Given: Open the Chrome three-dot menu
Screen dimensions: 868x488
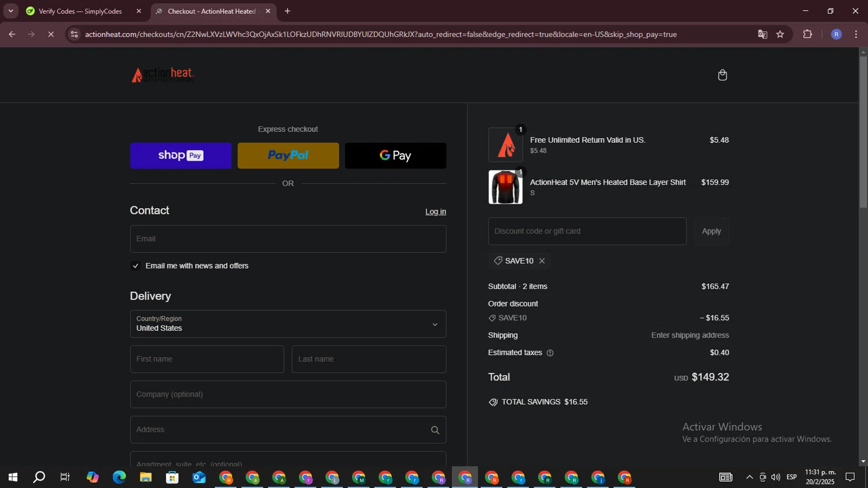Looking at the screenshot, I should [856, 34].
